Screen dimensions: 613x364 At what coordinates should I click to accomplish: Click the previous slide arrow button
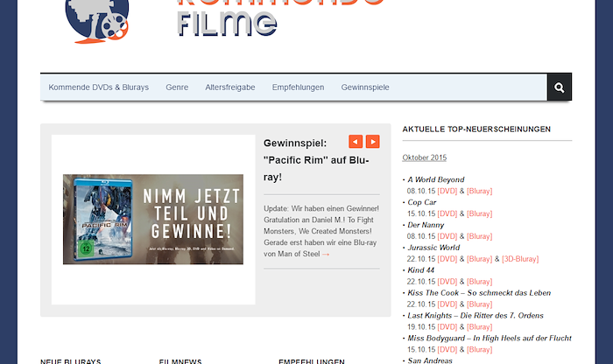[356, 142]
